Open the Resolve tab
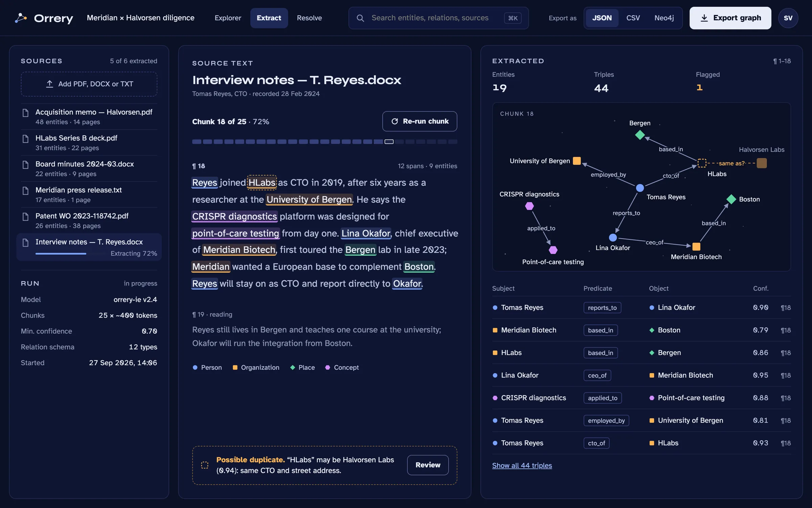812x508 pixels. 309,18
